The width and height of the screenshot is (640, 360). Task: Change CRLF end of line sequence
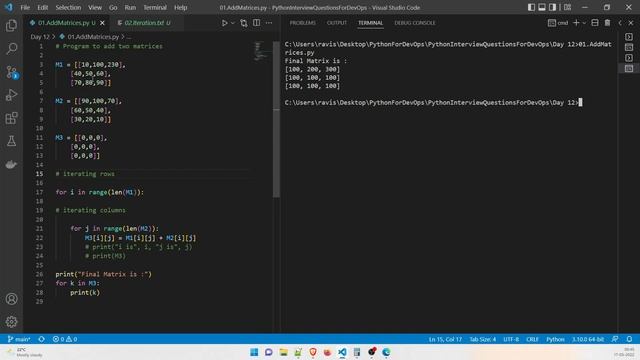pyautogui.click(x=532, y=339)
